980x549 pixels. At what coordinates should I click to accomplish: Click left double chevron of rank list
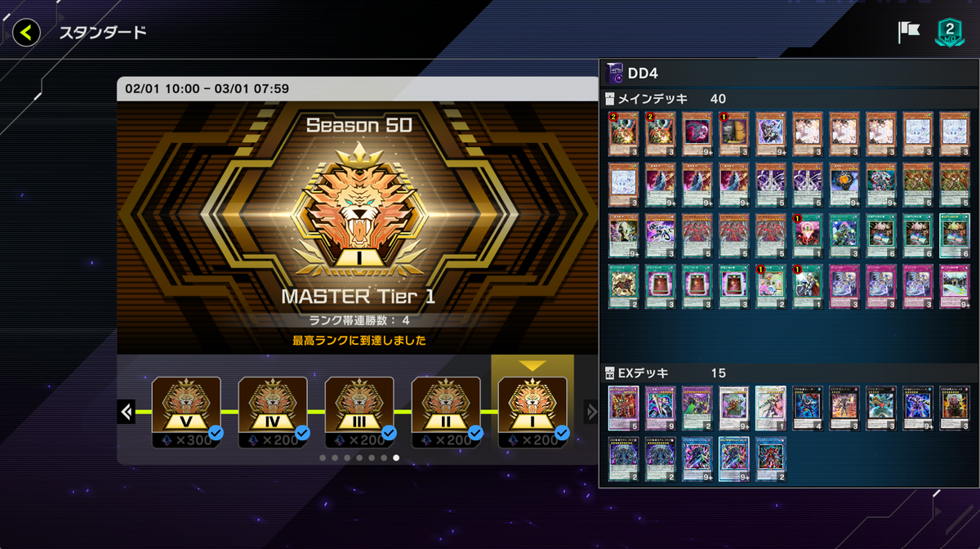(127, 412)
